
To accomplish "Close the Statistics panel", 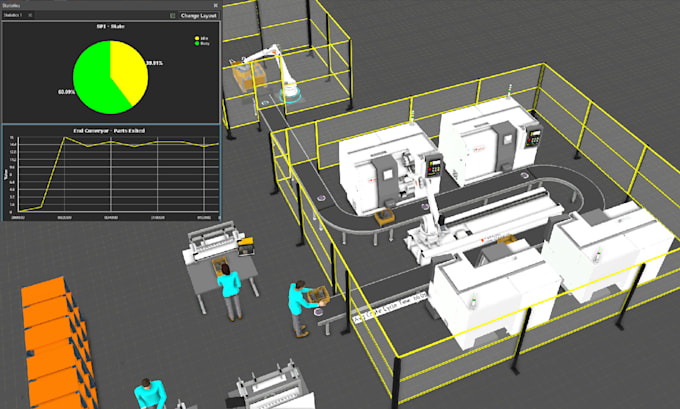I will click(216, 5).
